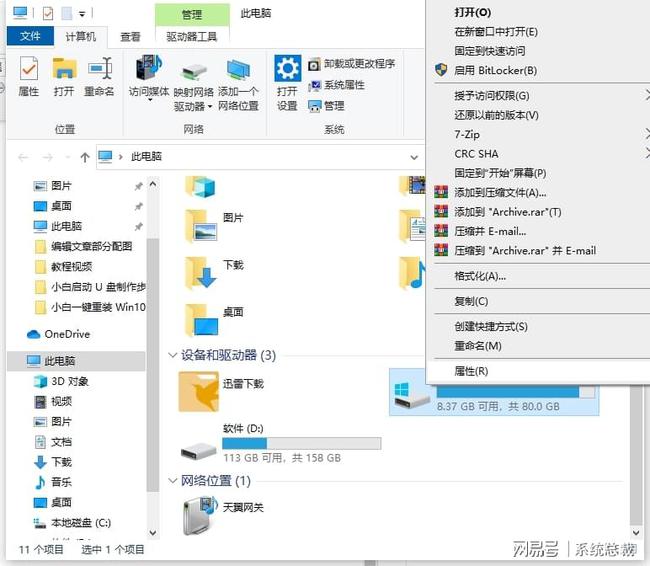The width and height of the screenshot is (650, 566).
Task: Switch to the 驱动器工具 tab
Action: [x=192, y=37]
